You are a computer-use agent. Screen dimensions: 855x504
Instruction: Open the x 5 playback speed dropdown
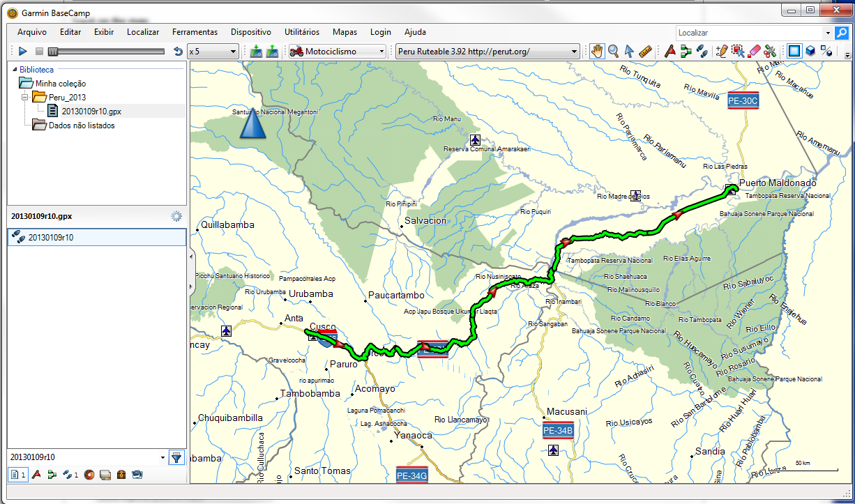click(x=213, y=51)
